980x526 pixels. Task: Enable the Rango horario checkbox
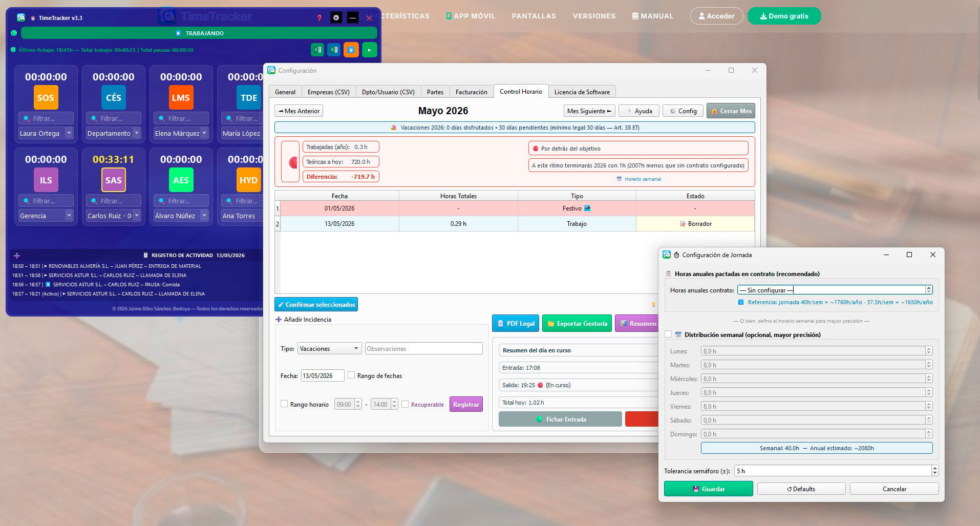[284, 404]
